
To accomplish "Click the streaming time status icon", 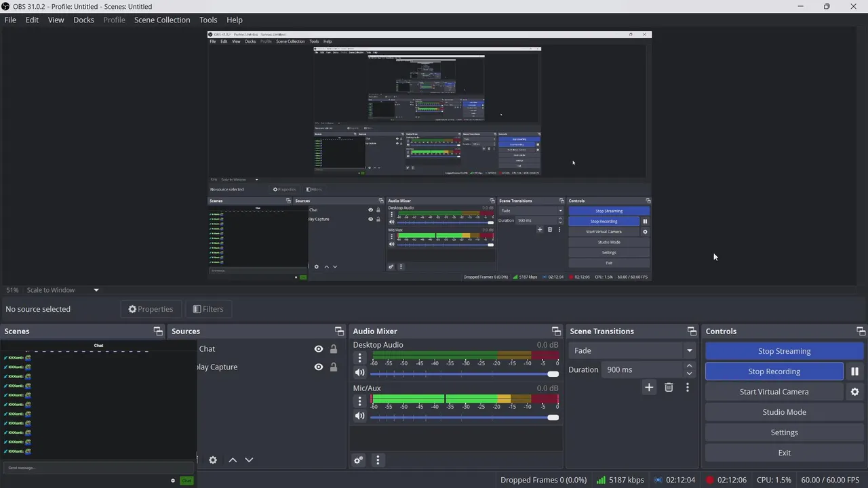I will (658, 480).
